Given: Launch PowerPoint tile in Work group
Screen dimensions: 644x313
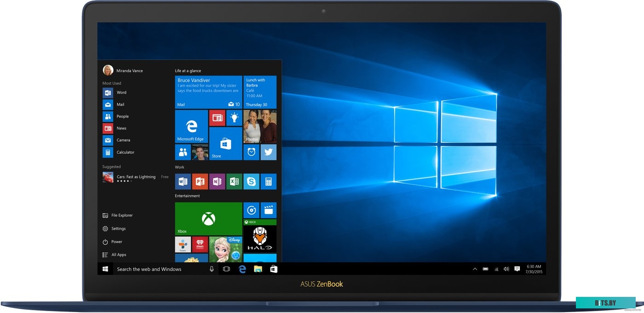Looking at the screenshot, I should pos(200,181).
